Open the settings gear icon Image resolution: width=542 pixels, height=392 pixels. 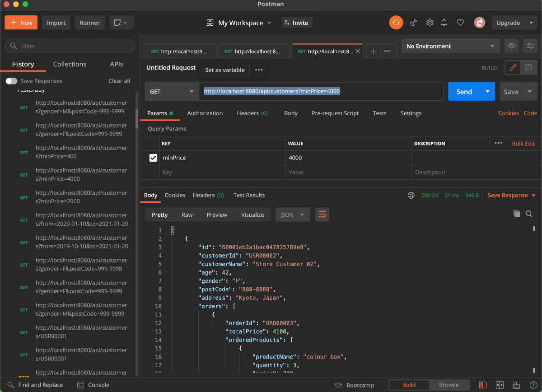(430, 23)
